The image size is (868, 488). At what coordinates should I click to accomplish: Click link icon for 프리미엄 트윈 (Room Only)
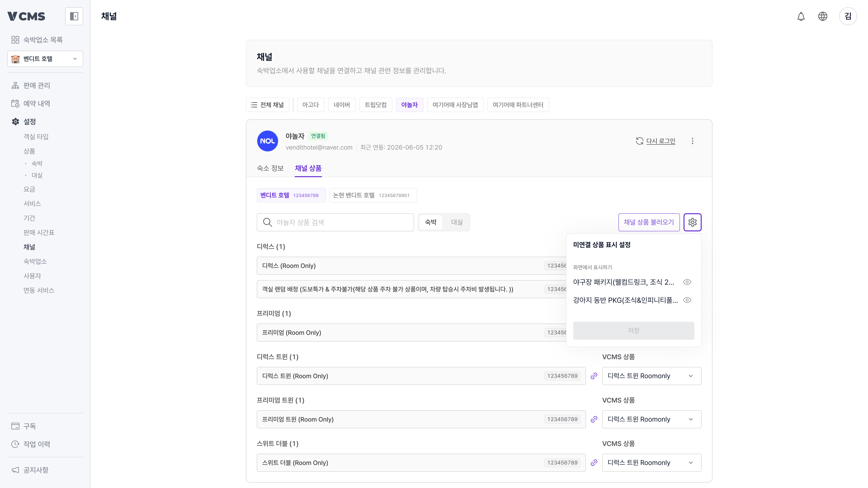coord(594,419)
